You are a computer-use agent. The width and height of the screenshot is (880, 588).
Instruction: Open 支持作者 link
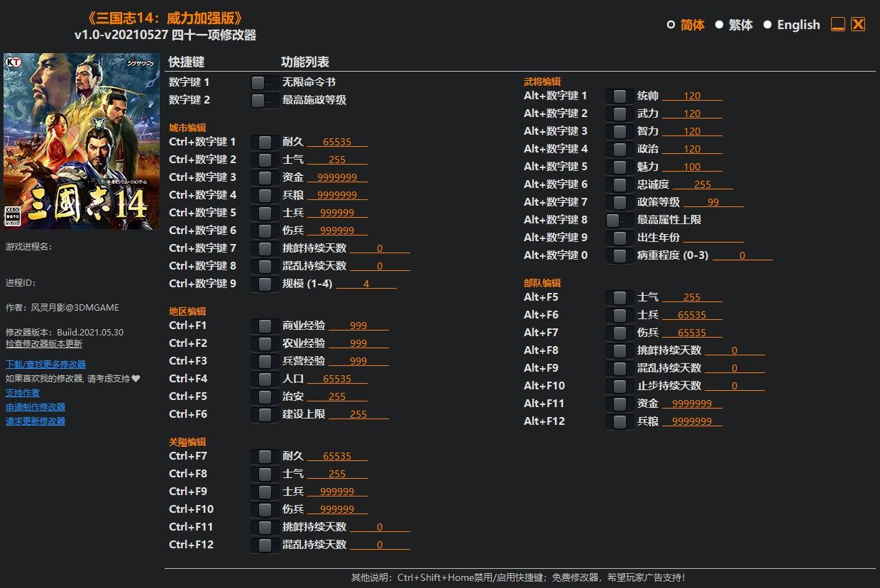point(23,393)
